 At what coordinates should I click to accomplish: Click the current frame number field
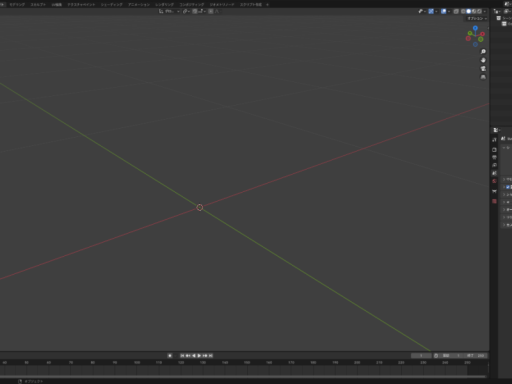click(421, 356)
